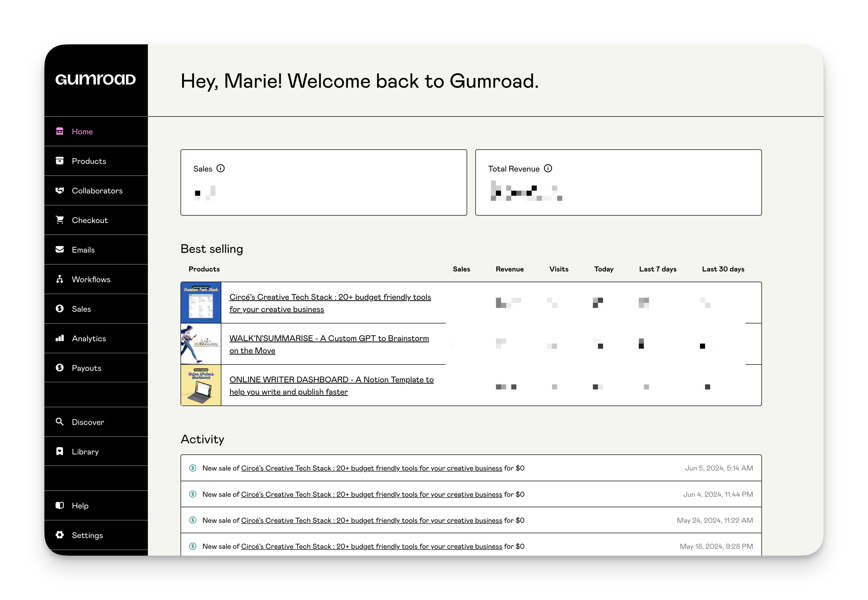Click the Settings gear icon
Screen dimensions: 868x600
tap(60, 535)
